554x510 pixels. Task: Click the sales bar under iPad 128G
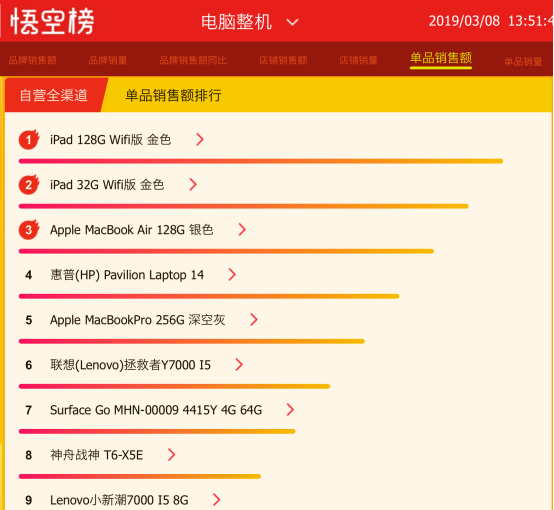coord(261,161)
